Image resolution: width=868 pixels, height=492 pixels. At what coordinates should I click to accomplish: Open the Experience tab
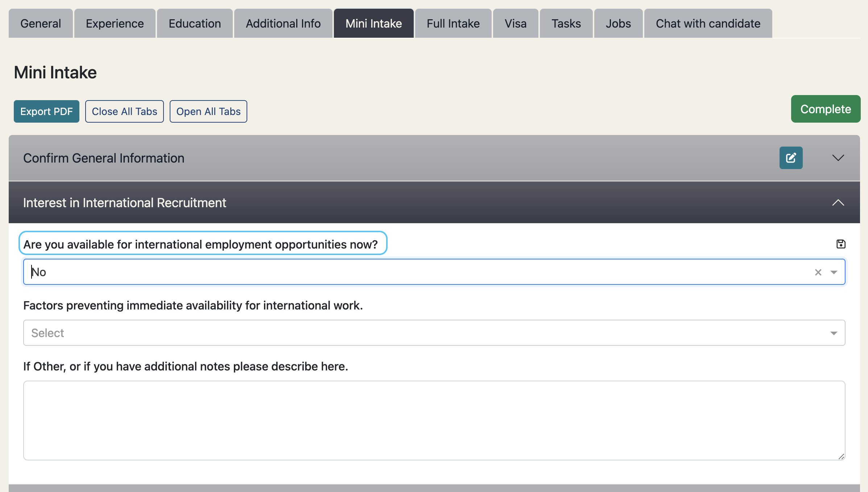point(115,24)
